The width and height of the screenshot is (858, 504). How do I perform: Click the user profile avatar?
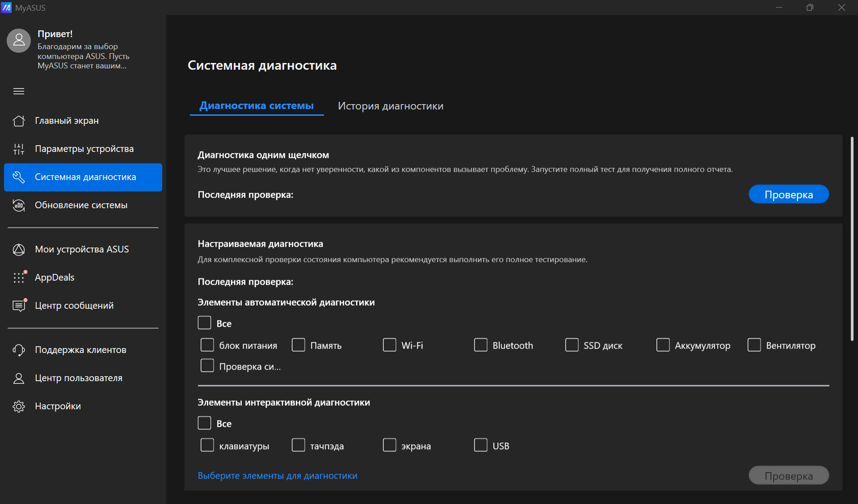(x=19, y=41)
